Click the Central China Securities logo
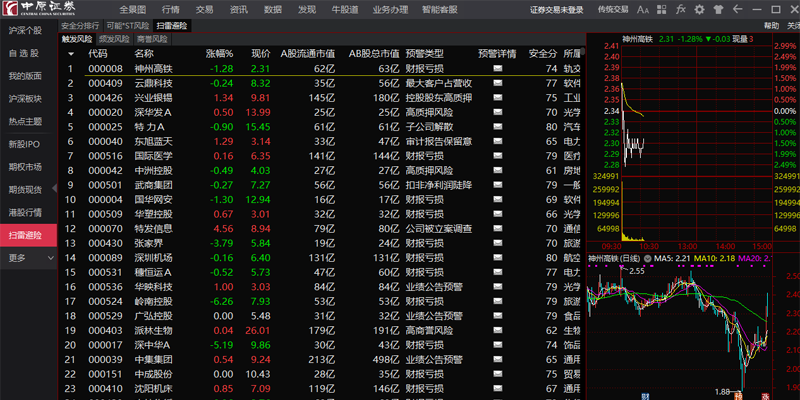This screenshot has height=400, width=800. pyautogui.click(x=38, y=9)
